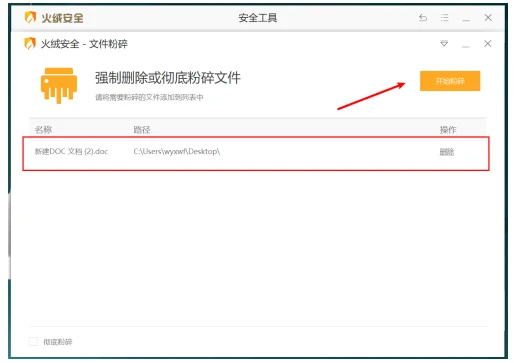Click path C:\Users\wyxwf\Desktop\
Screen dimensions: 515x363
(177, 151)
